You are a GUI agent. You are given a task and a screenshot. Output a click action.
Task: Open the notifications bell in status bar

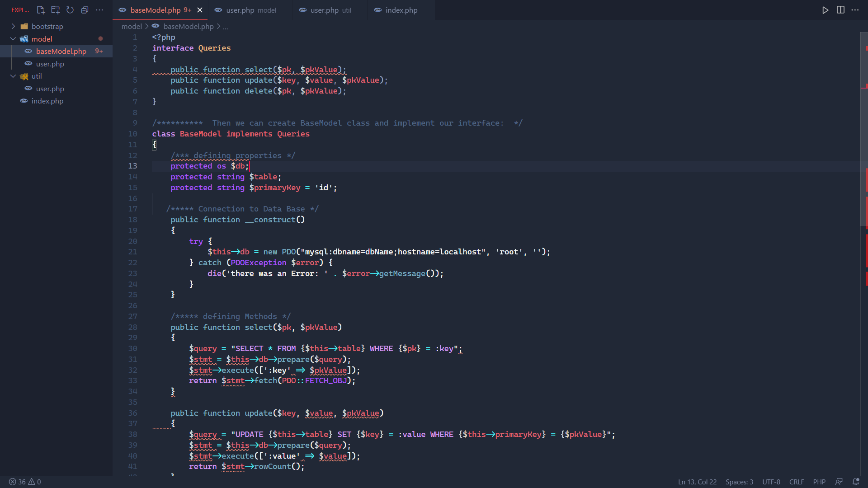(856, 482)
